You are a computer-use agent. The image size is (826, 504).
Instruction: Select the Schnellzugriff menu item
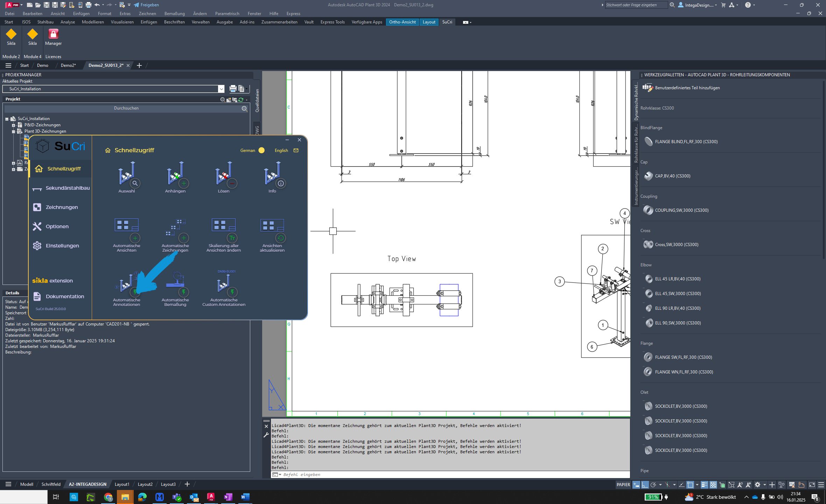point(64,168)
